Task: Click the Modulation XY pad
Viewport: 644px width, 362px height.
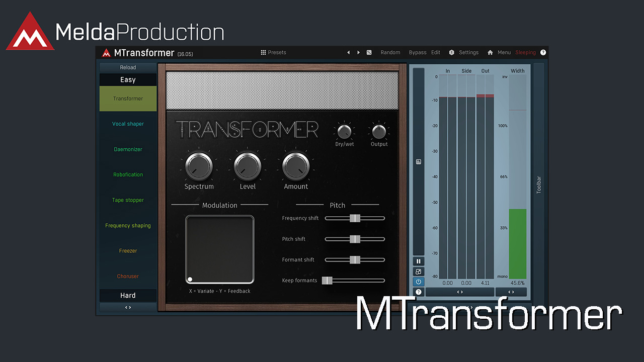Action: click(x=220, y=249)
